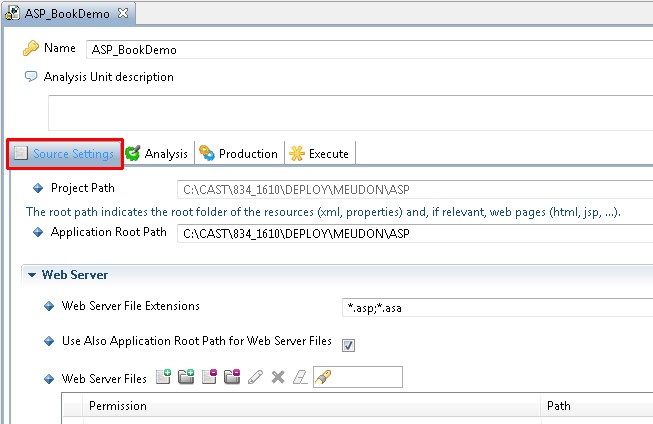This screenshot has height=424, width=653.
Task: Open the Execute tab
Action: pos(320,154)
